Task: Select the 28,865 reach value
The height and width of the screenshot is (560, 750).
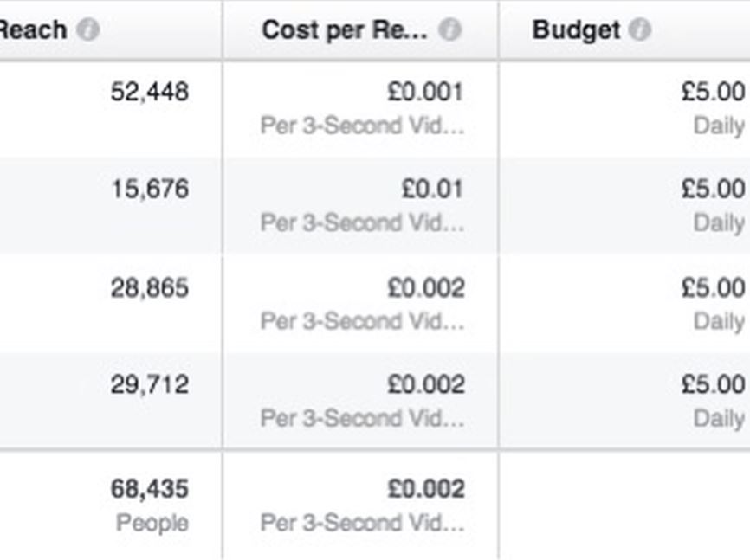Action: 150,288
